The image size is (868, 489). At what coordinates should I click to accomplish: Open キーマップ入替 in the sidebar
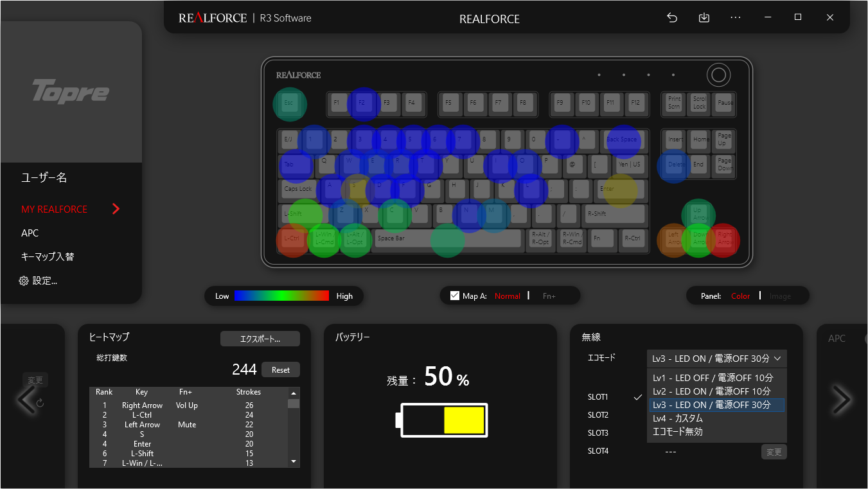[48, 257]
